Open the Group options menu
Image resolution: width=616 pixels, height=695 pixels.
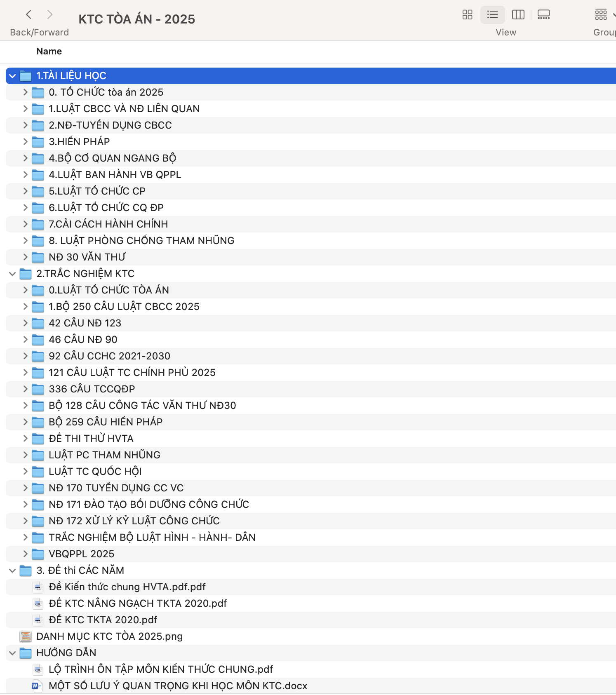[x=604, y=15]
